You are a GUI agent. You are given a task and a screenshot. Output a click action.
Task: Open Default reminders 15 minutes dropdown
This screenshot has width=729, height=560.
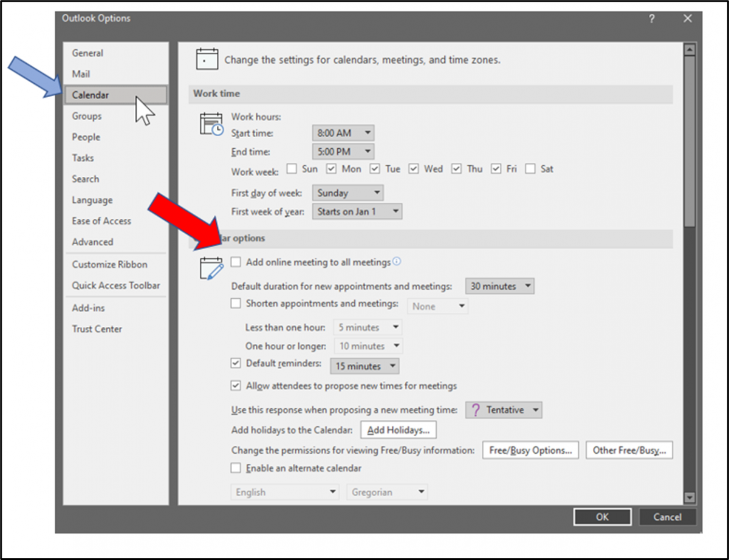pyautogui.click(x=364, y=366)
